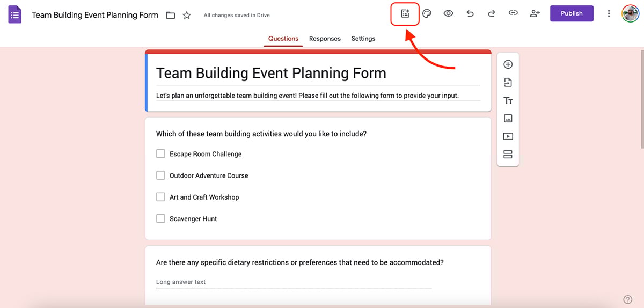Check the Outdoor Adventure Course box
This screenshot has height=308, width=644.
[160, 175]
